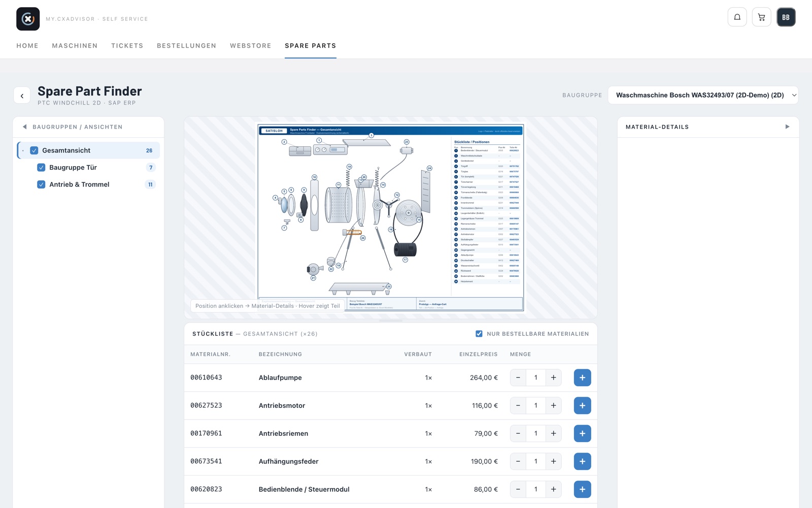The height and width of the screenshot is (508, 812).
Task: Open the BB user avatar menu
Action: coord(786,17)
